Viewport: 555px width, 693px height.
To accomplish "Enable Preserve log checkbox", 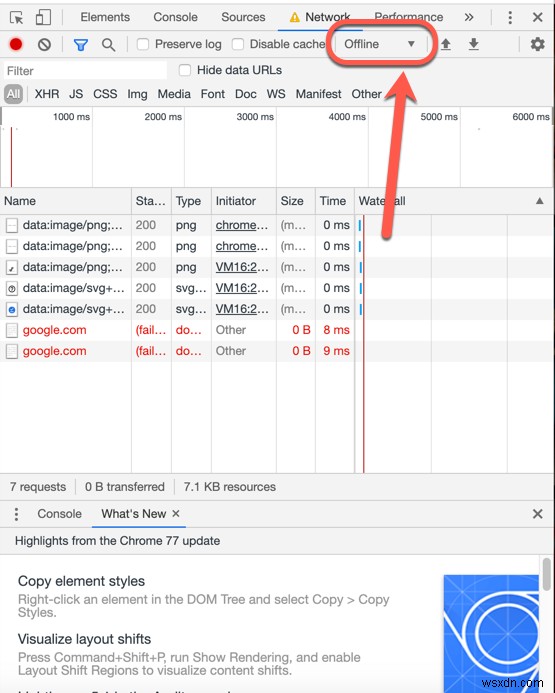I will coord(143,44).
